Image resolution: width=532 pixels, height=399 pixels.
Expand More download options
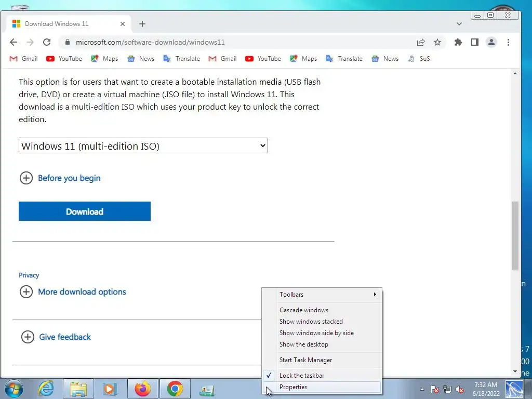click(73, 292)
